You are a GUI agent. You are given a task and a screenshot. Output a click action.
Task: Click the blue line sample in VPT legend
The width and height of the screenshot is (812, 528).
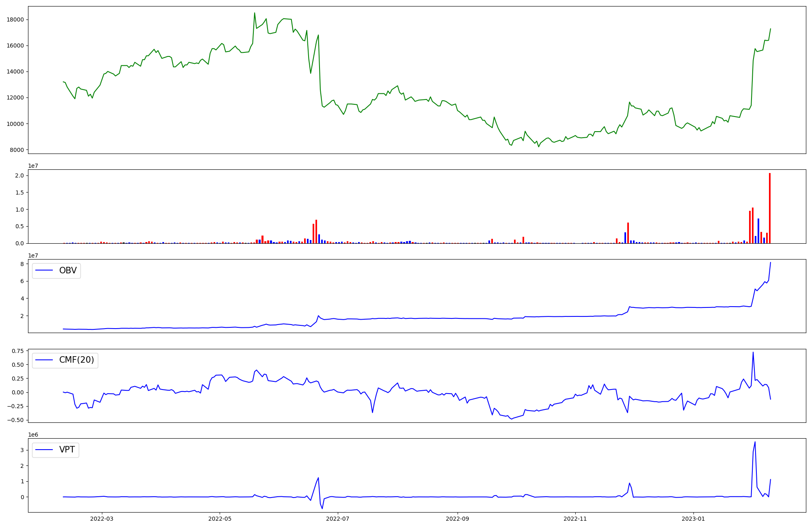point(45,450)
